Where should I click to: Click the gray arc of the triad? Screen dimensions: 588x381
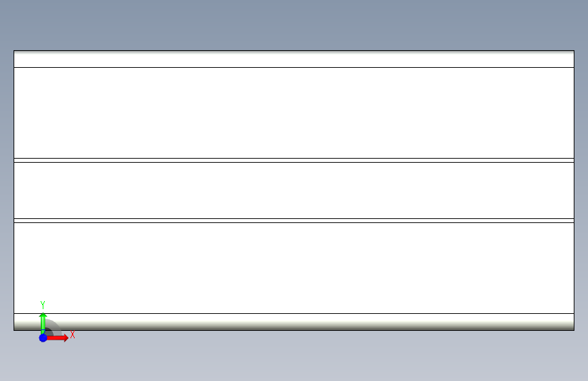(x=54, y=326)
